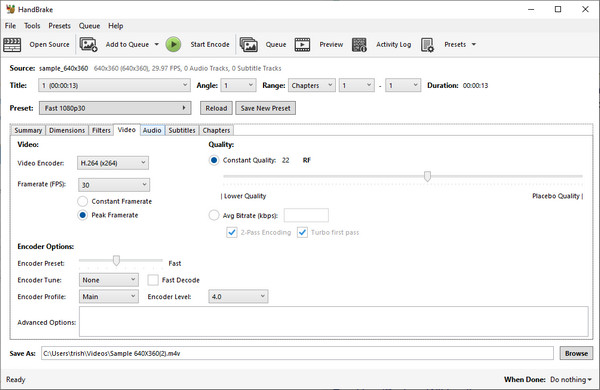
Task: Open the Framerate (FPS) dropdown
Action: 114,185
